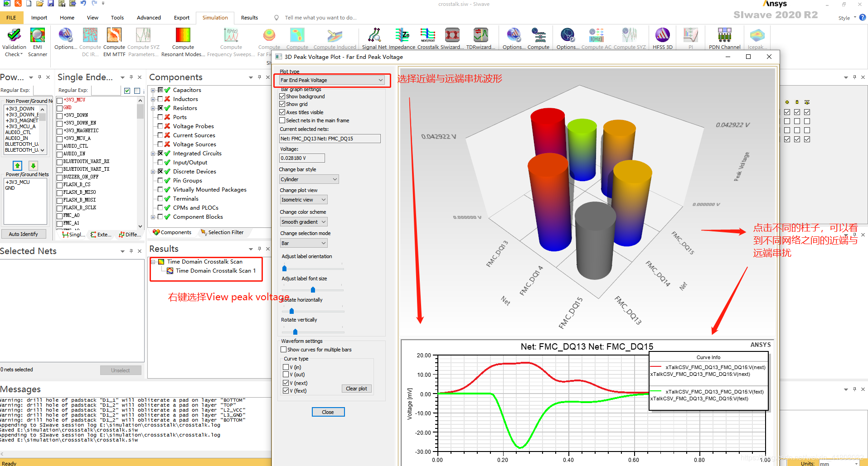The height and width of the screenshot is (466, 868).
Task: Open the Plot type dropdown
Action: pos(332,80)
